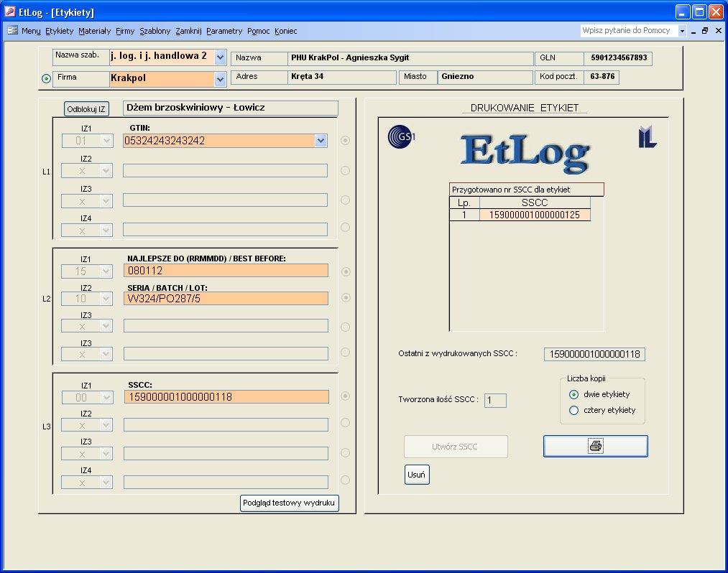Open the L3 IZ2 identifier dropdown
Viewport: 728px width, 573px height.
(106, 425)
